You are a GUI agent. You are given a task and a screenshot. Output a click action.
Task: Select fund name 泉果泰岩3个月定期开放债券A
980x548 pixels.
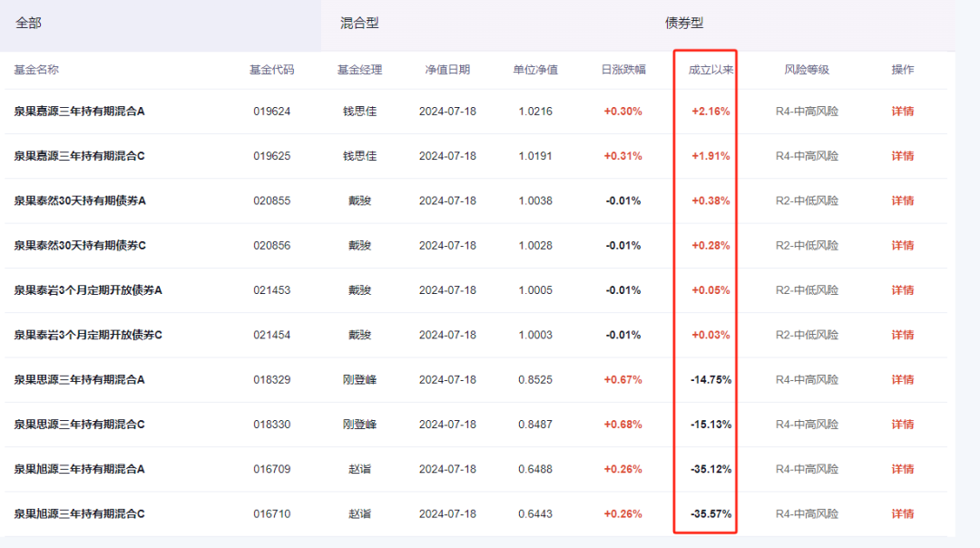[88, 290]
